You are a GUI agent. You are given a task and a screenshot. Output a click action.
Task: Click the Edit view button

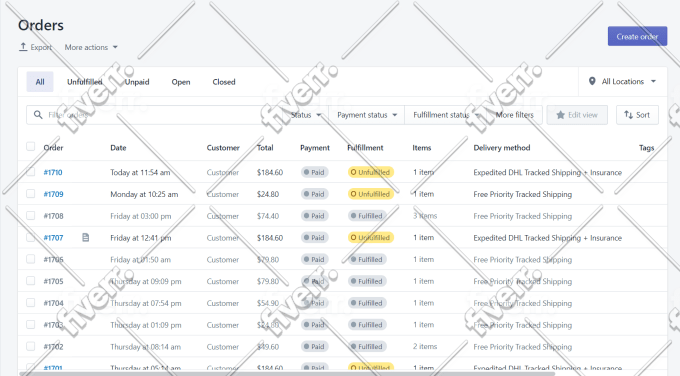click(577, 115)
